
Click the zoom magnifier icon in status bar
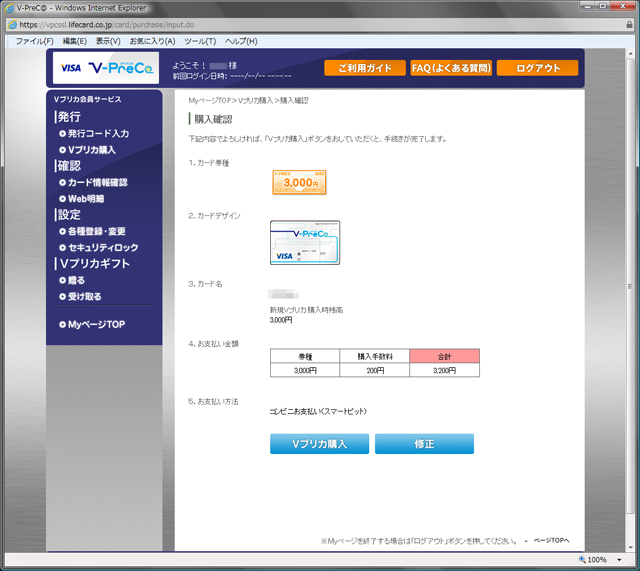582,559
